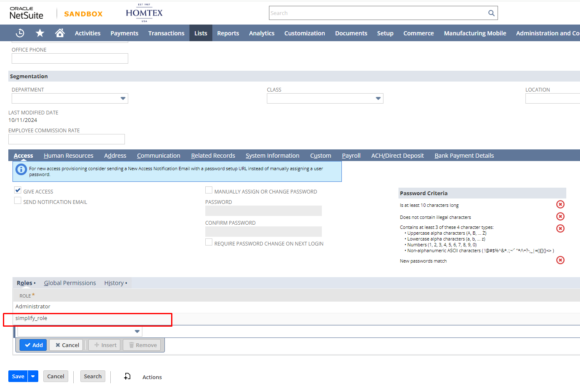Click the Save button
580x392 pixels.
18,376
